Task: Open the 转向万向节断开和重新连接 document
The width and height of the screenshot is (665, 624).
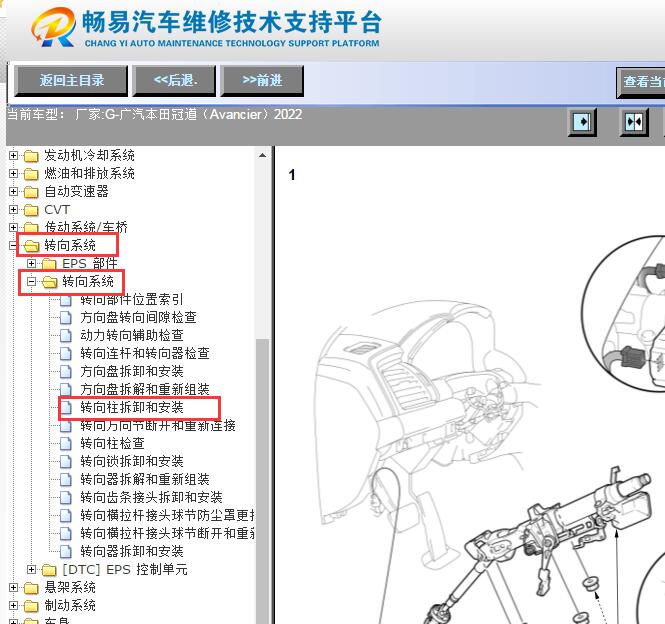Action: (158, 425)
